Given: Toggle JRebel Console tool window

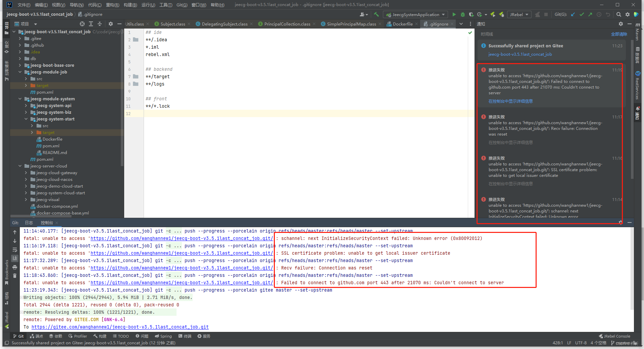Looking at the screenshot, I should pos(614,336).
